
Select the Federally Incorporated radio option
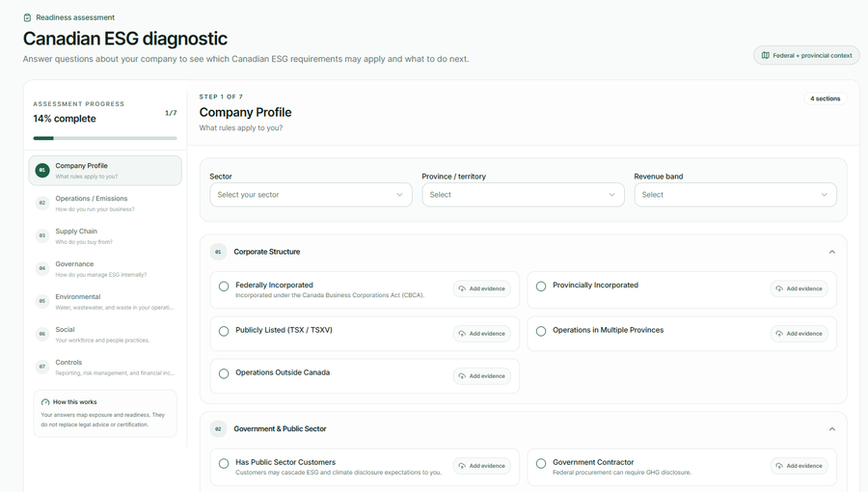point(224,287)
